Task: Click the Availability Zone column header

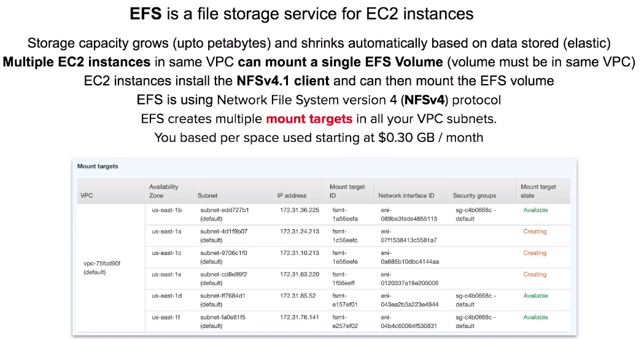Action: coord(163,191)
